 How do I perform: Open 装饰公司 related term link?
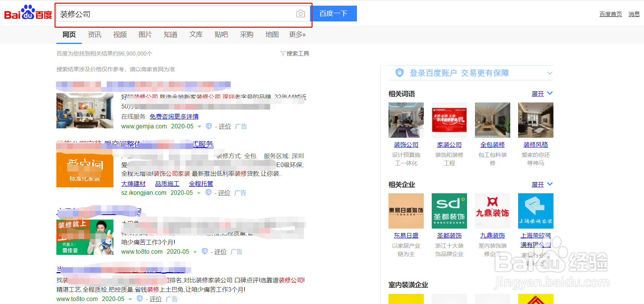click(406, 145)
